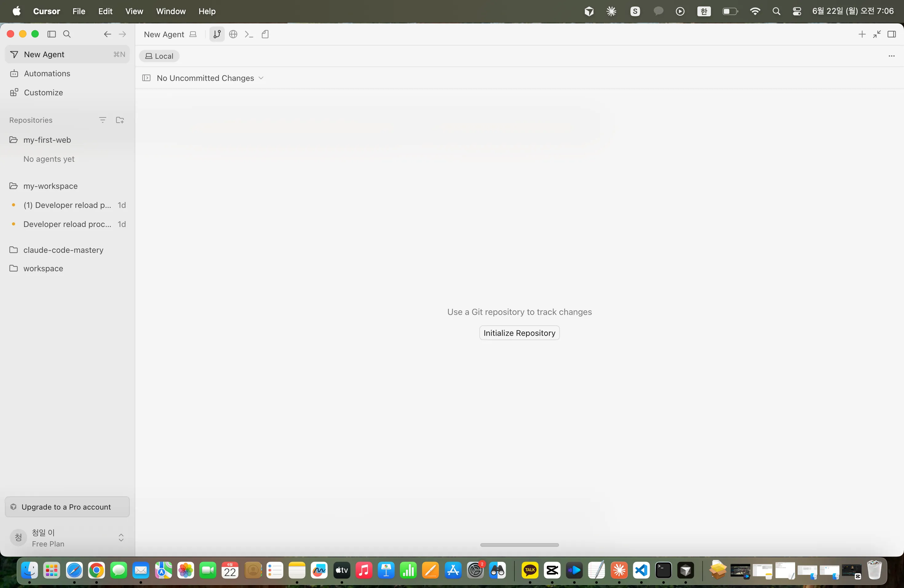The image size is (904, 588).
Task: Click the user avatar 청
Action: click(18, 538)
